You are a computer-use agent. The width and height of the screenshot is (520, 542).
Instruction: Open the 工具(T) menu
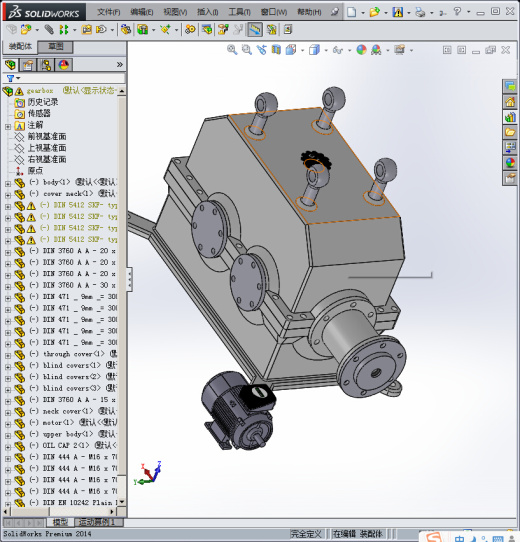pos(239,12)
